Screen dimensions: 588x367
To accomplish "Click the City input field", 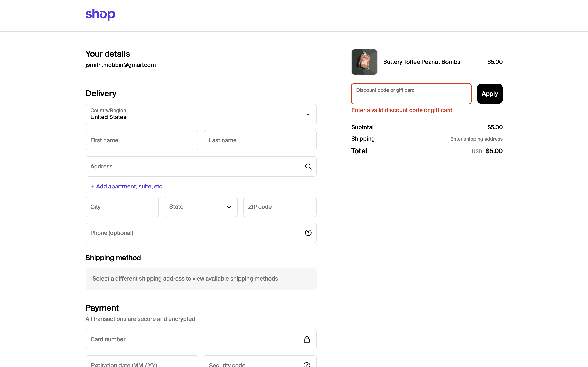I will pos(122,207).
